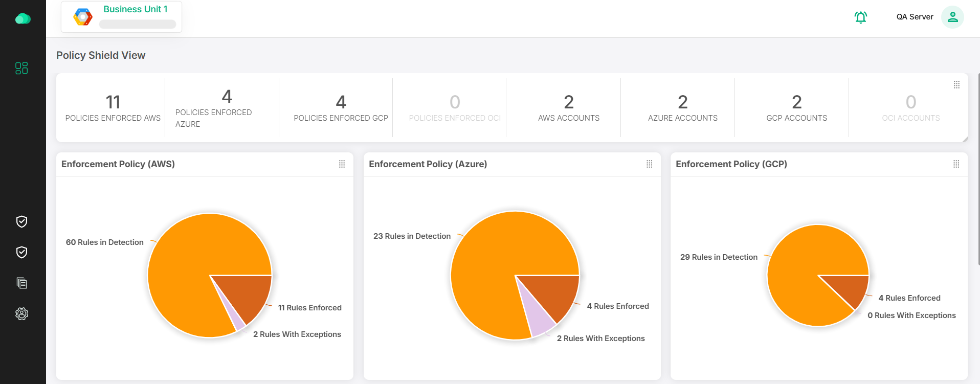This screenshot has width=980, height=384.
Task: Open the dashboard grid icon in the sidebar
Action: (21, 68)
